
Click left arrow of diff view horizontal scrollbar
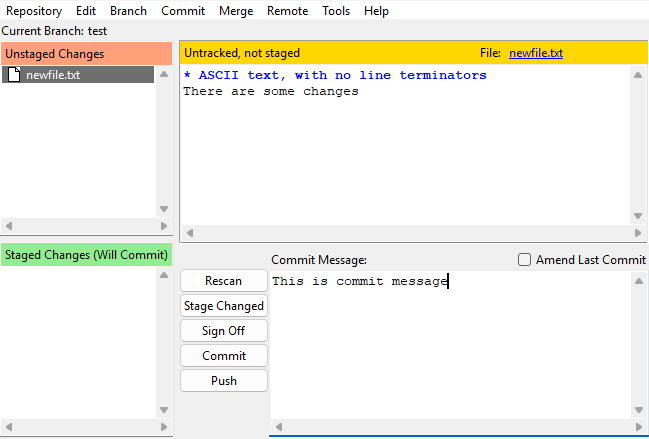(190, 233)
